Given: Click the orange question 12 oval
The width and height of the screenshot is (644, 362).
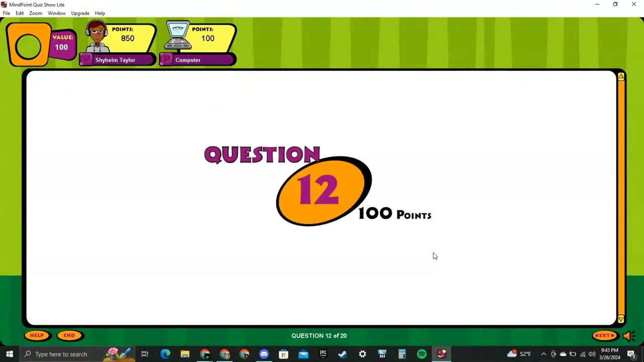Looking at the screenshot, I should click(x=324, y=191).
